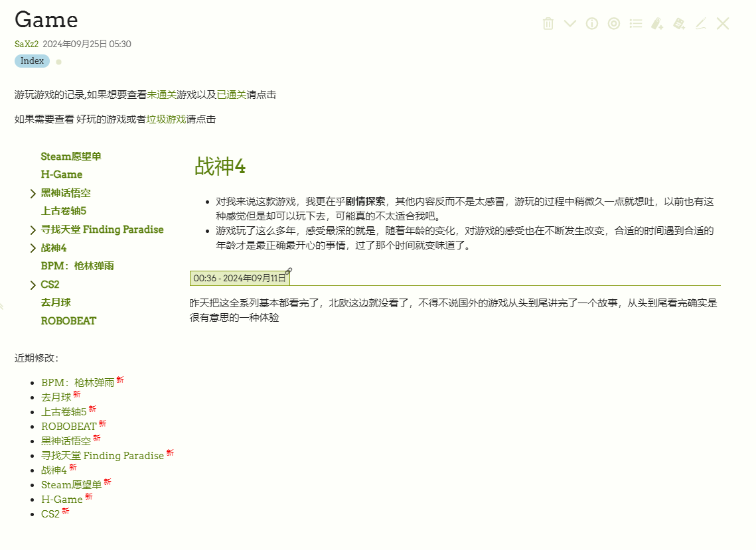Expand the CS2 tree chevron
Viewport: 756px width, 550px height.
tap(33, 285)
